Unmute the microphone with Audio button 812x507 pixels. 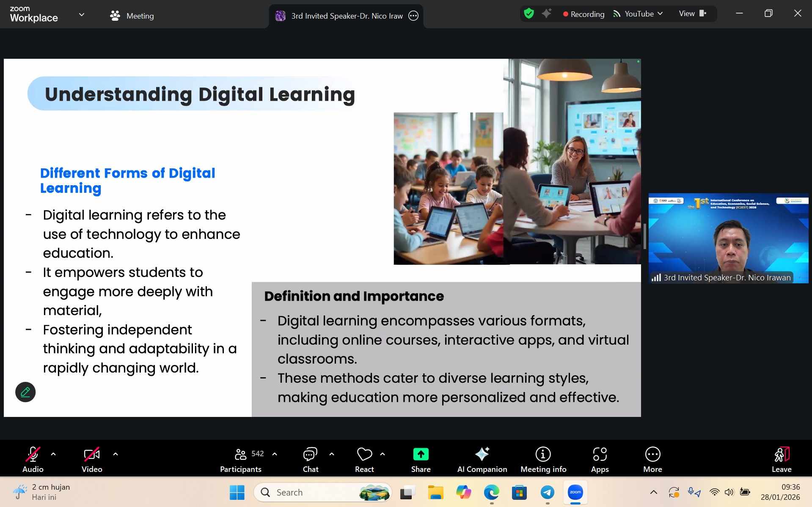(33, 459)
